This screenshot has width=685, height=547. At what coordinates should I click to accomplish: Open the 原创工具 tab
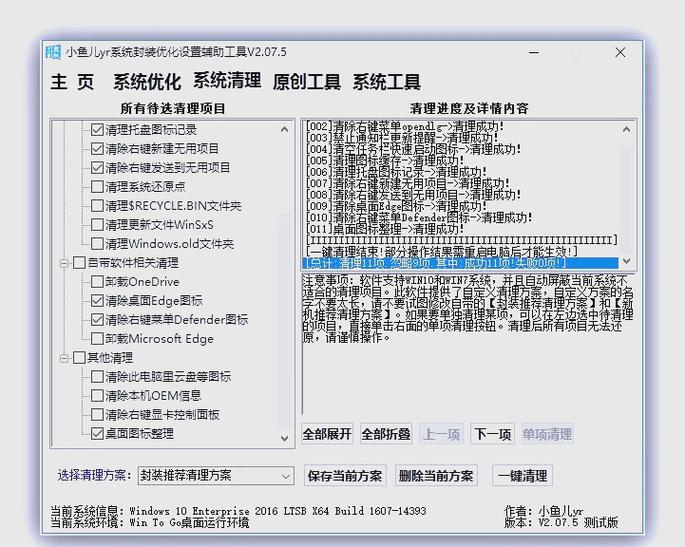click(307, 82)
